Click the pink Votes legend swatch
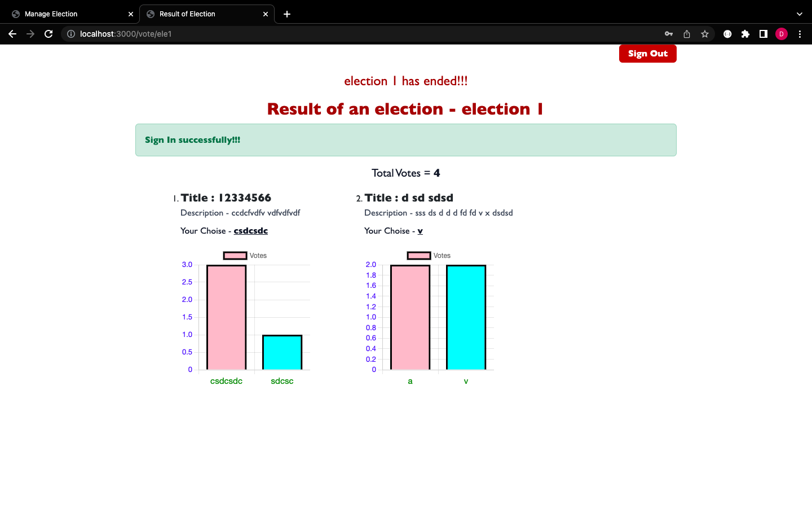The height and width of the screenshot is (508, 812). (234, 255)
